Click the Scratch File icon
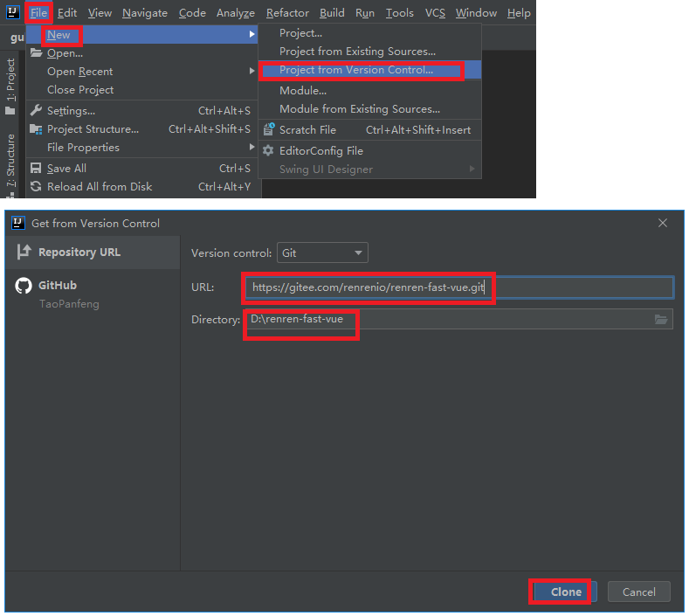689x616 pixels. click(269, 129)
